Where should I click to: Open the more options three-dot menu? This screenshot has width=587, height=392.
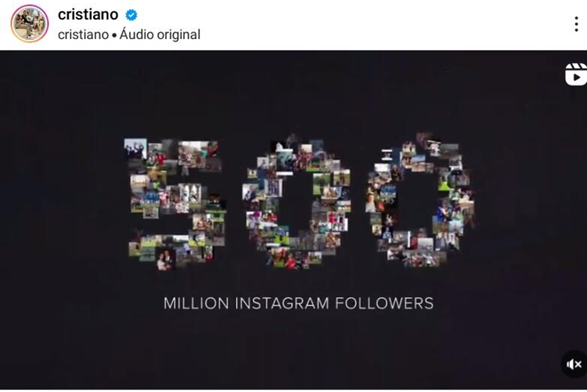(x=576, y=24)
